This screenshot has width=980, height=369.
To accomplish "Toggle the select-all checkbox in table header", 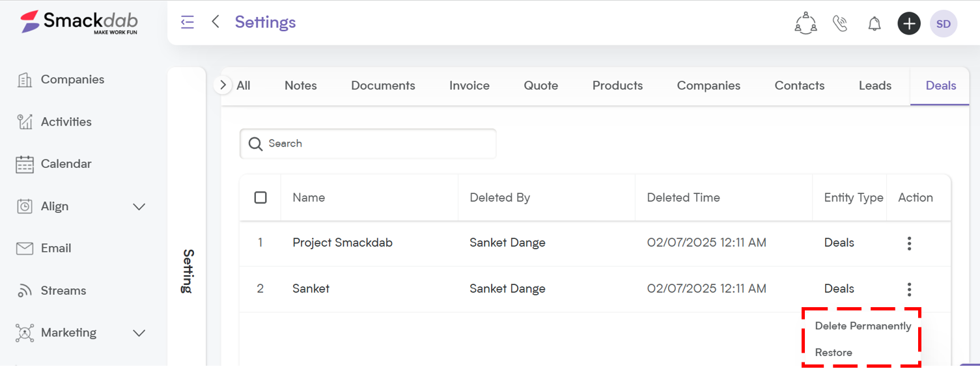I will [x=260, y=197].
